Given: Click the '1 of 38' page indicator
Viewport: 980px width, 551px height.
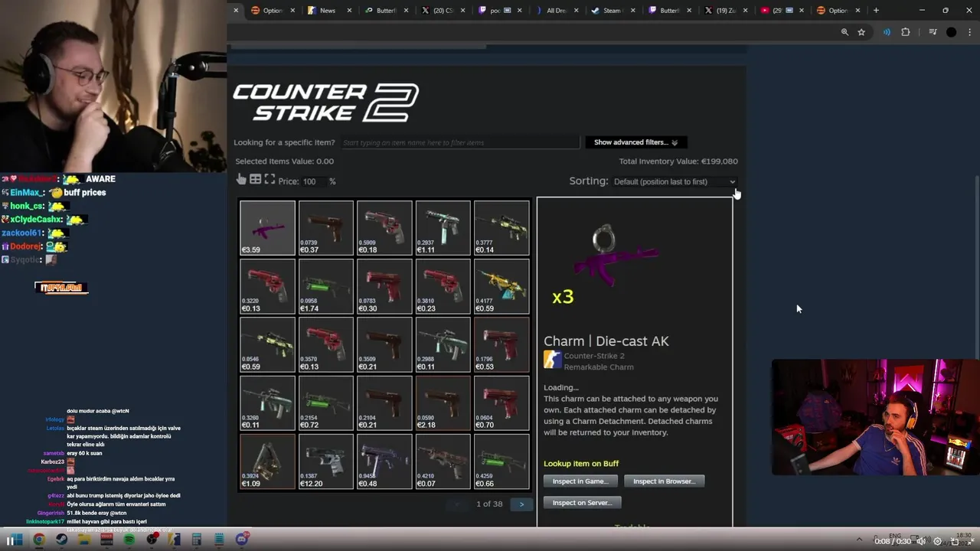Looking at the screenshot, I should pyautogui.click(x=489, y=504).
